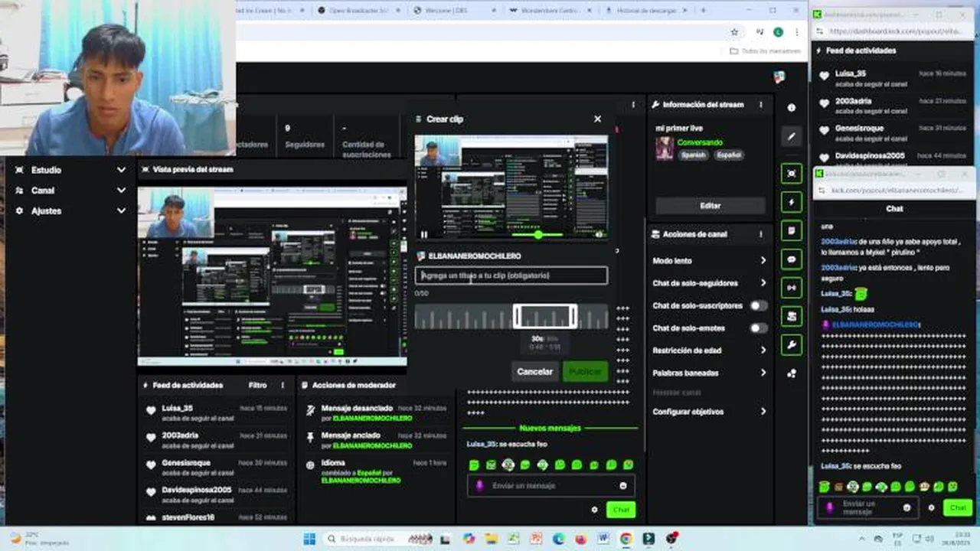Open Información del stream options menu
980x551 pixels.
(760, 105)
